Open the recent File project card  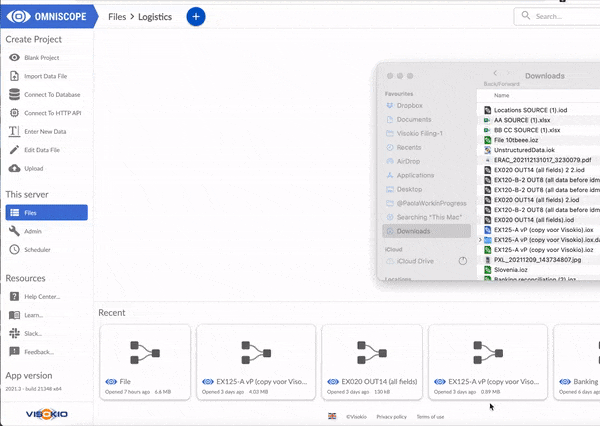pyautogui.click(x=145, y=362)
